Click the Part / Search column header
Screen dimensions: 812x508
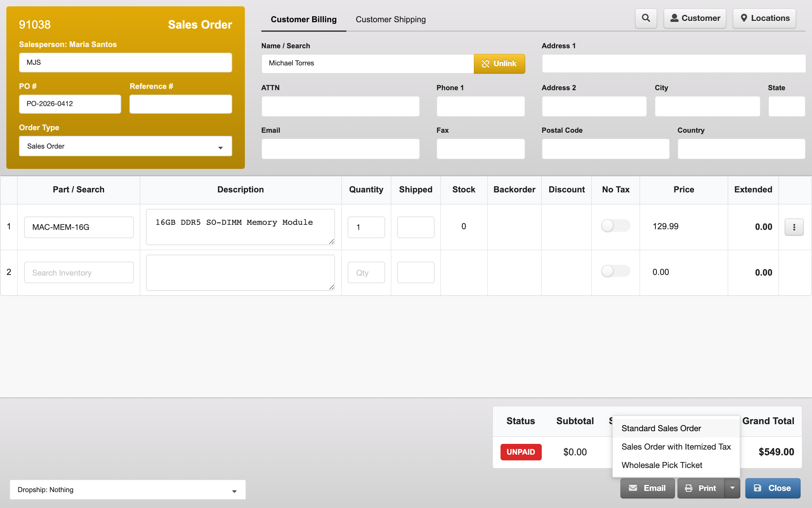coord(79,190)
